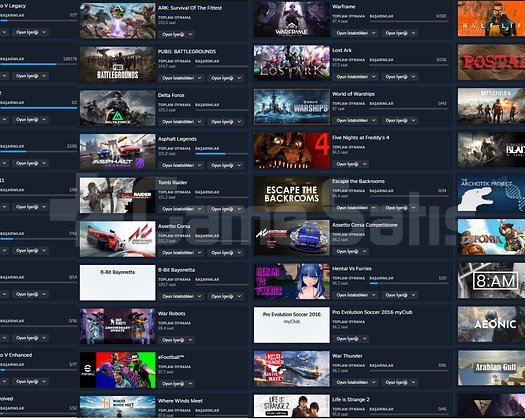Open the 8:AM game thumbnail
The width and height of the screenshot is (525, 420).
point(491,281)
